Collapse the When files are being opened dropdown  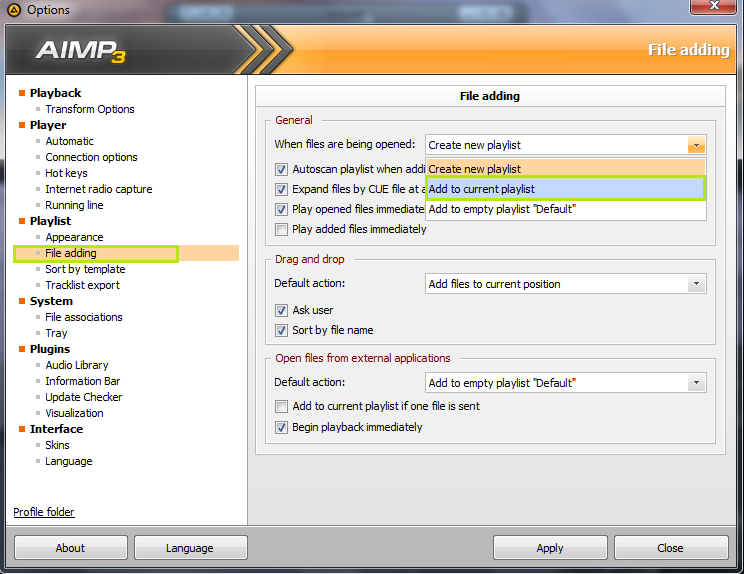click(696, 145)
